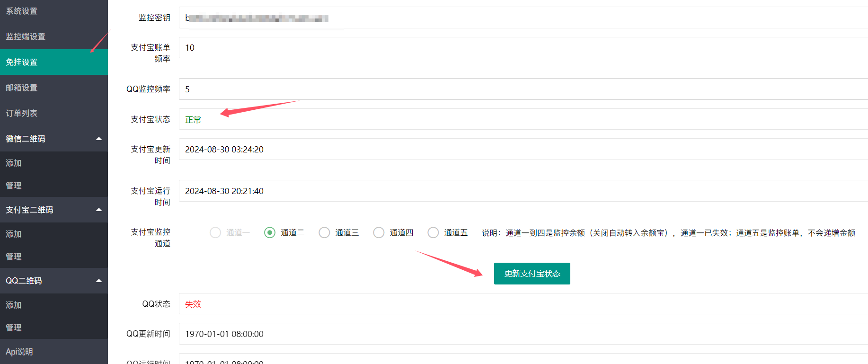
Task: Select the 通道三 radio button
Action: pyautogui.click(x=324, y=232)
